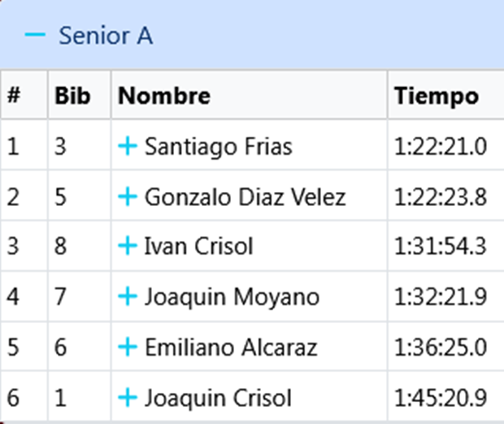
Task: Collapse the Senior A group
Action: click(x=35, y=35)
